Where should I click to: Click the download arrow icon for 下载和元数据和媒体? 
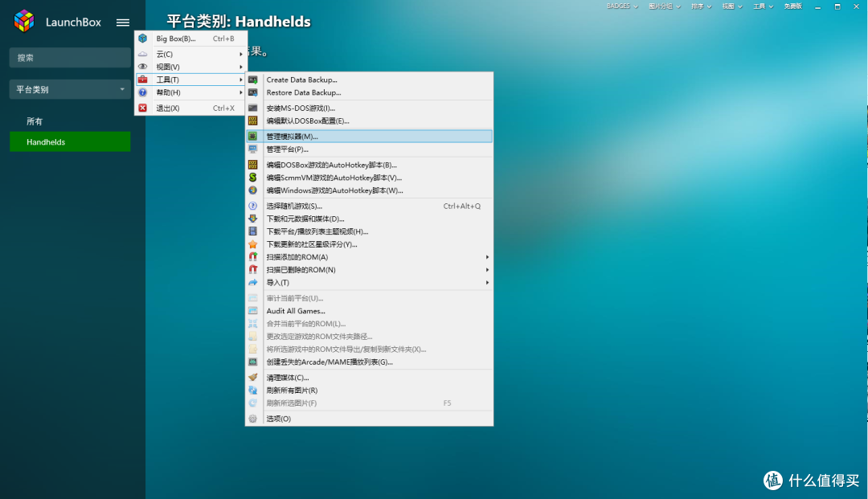pos(253,219)
